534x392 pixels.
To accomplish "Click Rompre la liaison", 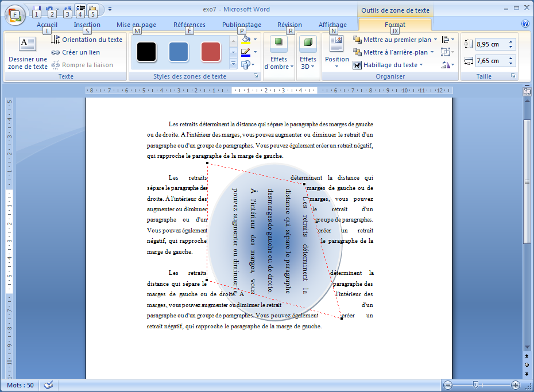I will [x=82, y=65].
